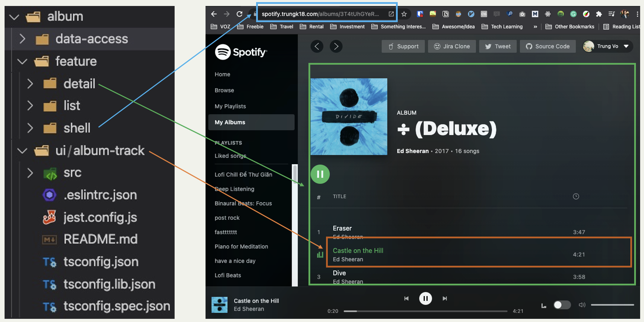644x322 pixels.
Task: Open Browse in the Spotify sidebar
Action: click(224, 90)
